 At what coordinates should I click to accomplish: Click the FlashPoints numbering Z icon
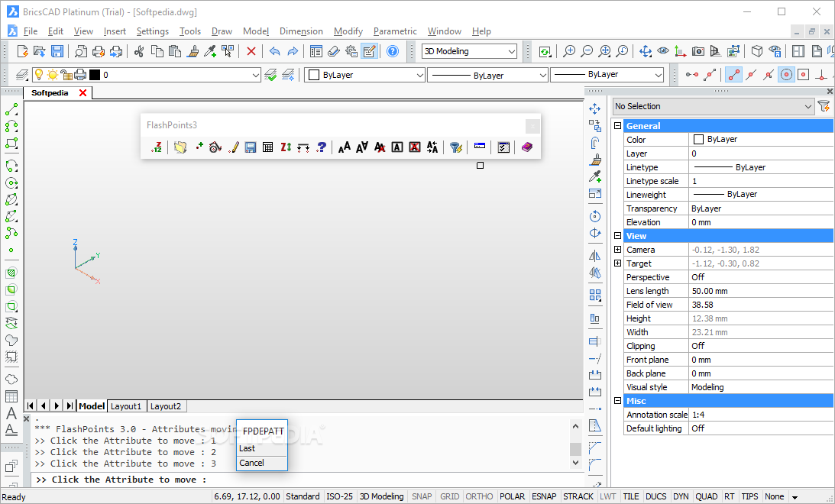156,147
